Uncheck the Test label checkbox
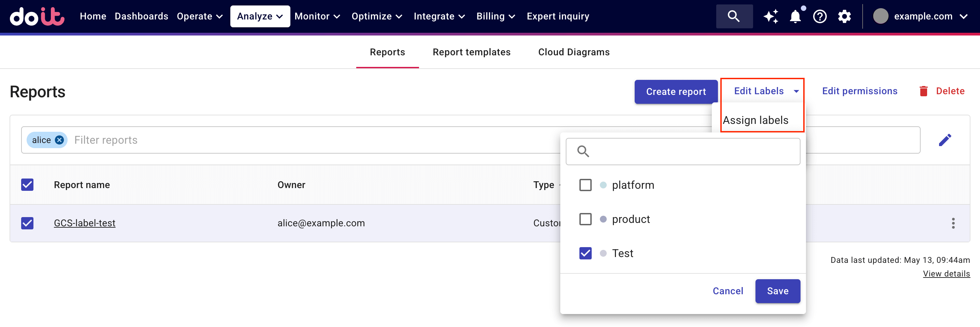The image size is (980, 327). pos(585,253)
